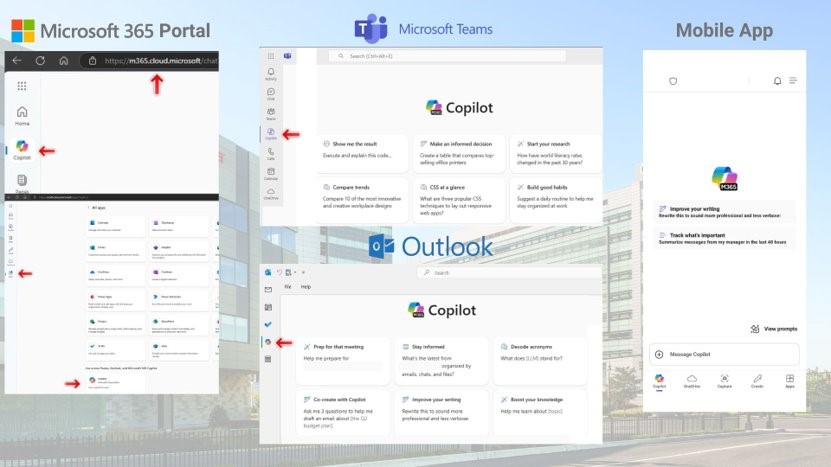The height and width of the screenshot is (467, 831).
Task: Open the Copilot app tile below All apps
Action: click(x=114, y=382)
